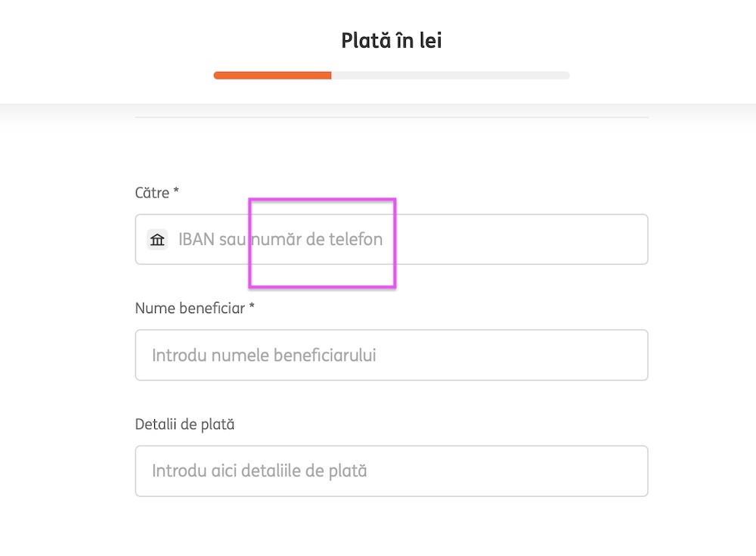756x556 pixels.
Task: Click the Către field label
Action: pyautogui.click(x=153, y=193)
